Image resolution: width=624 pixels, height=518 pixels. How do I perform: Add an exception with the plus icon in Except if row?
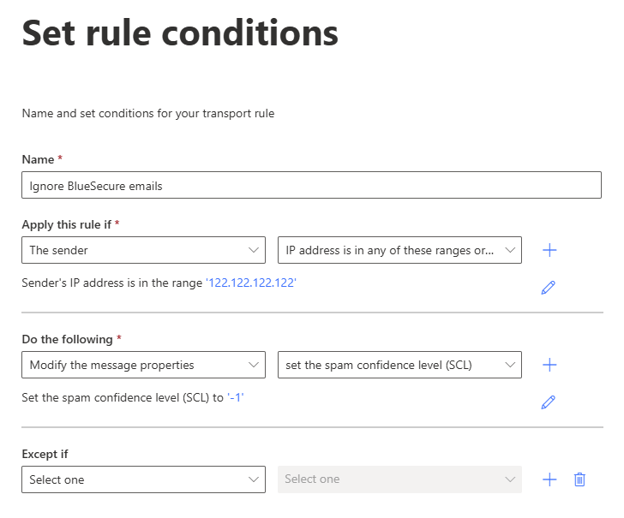point(550,479)
